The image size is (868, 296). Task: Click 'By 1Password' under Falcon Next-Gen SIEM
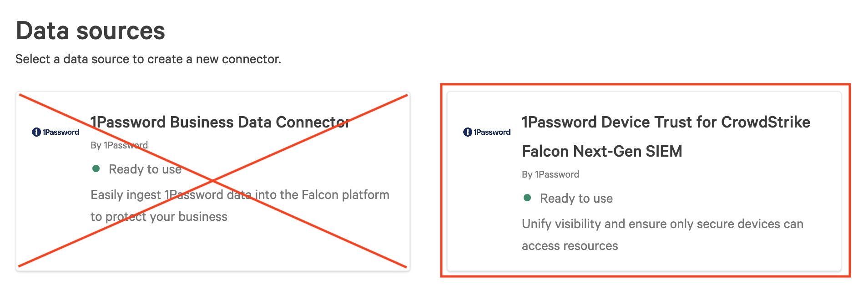click(550, 174)
